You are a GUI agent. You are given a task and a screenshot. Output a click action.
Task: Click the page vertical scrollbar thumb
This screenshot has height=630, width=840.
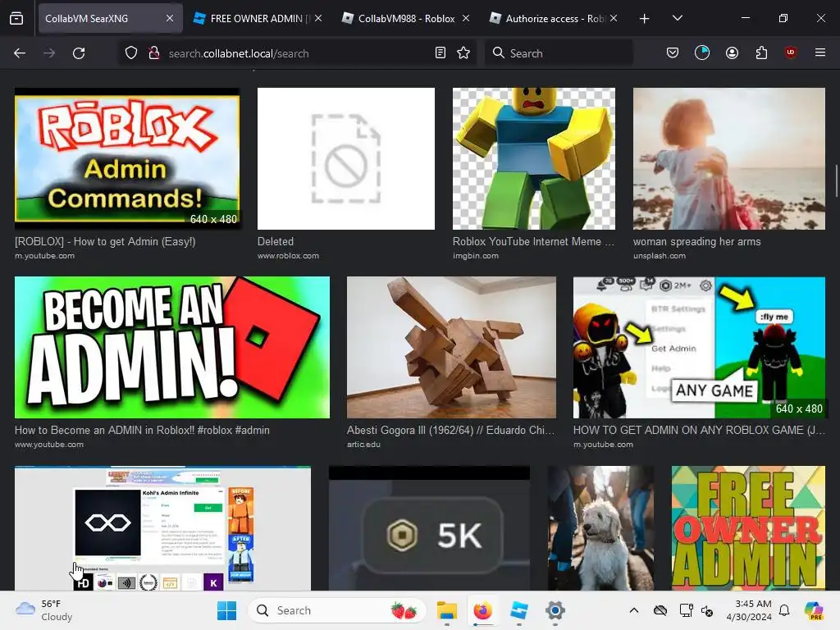tap(836, 181)
